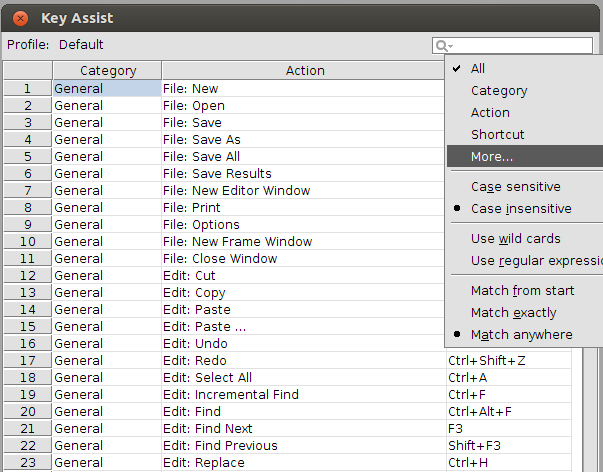
Task: Close the Key Assist window
Action: click(x=20, y=18)
